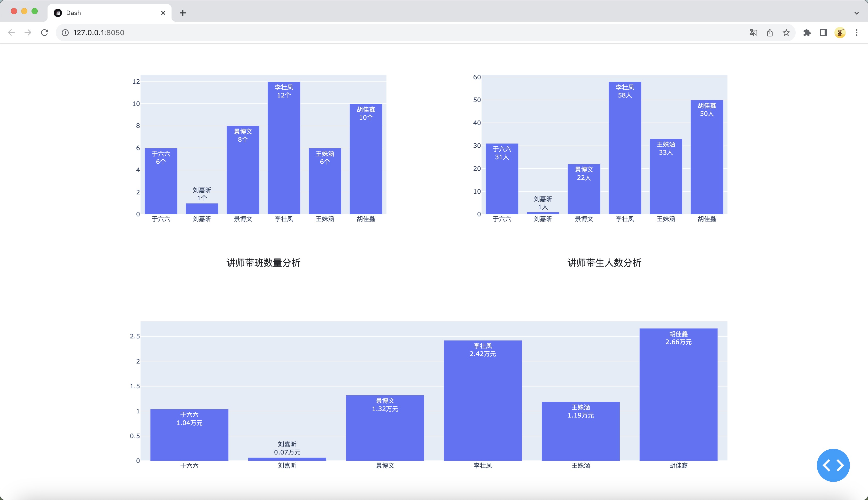Click y-axis value 2.5 in bottom chart
Screen dimensions: 868x500
(135, 336)
